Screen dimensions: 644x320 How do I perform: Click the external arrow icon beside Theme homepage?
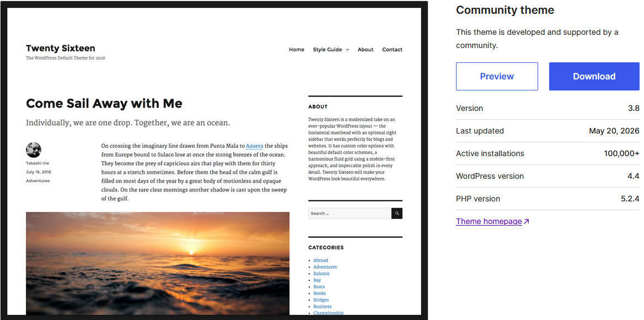click(x=527, y=221)
